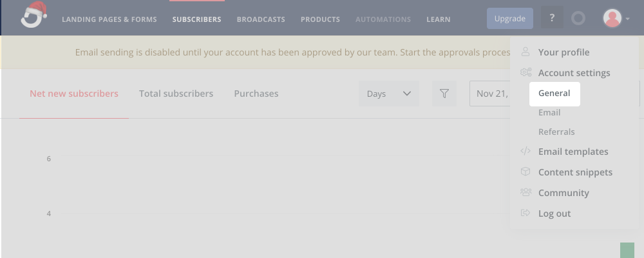This screenshot has width=644, height=258.
Task: Click the Content snippets box icon
Action: point(526,172)
